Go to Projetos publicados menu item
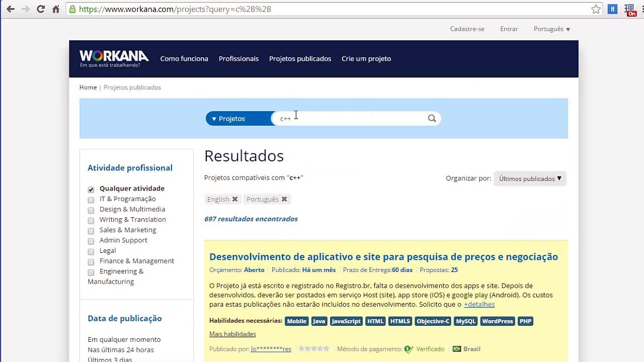 tap(300, 58)
